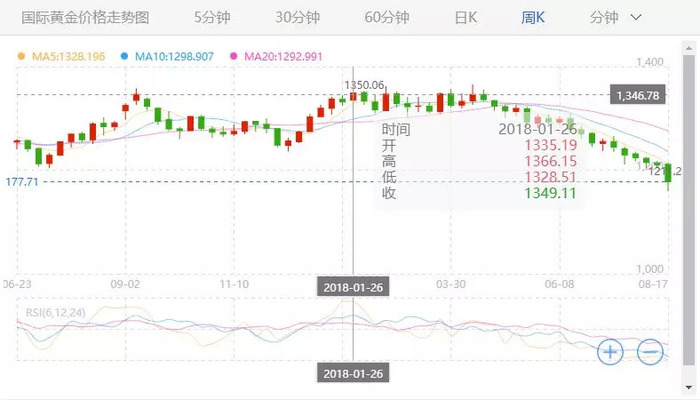Click the 国际黄金价格走势图 title
This screenshot has height=400, width=700.
(x=85, y=17)
